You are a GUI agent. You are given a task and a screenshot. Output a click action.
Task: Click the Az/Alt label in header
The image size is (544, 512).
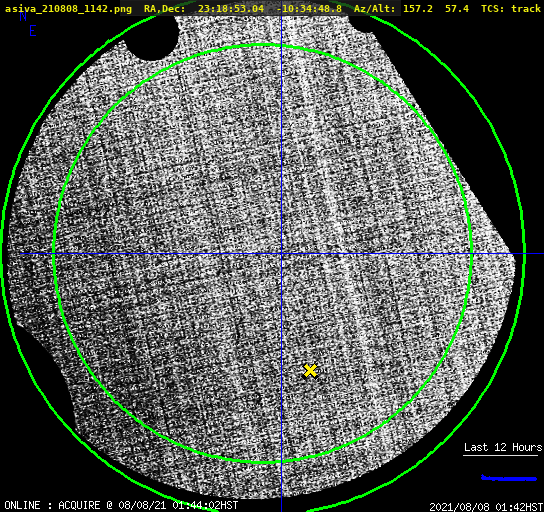coord(374,9)
